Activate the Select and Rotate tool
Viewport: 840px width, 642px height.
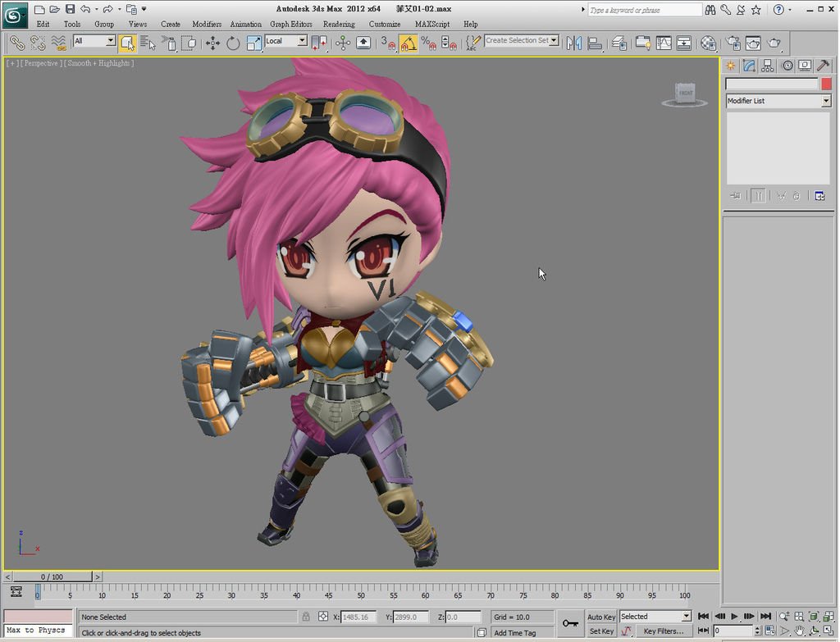coord(233,43)
